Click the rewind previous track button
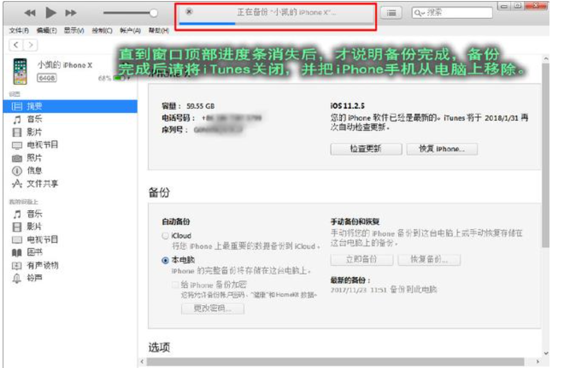 (x=30, y=13)
